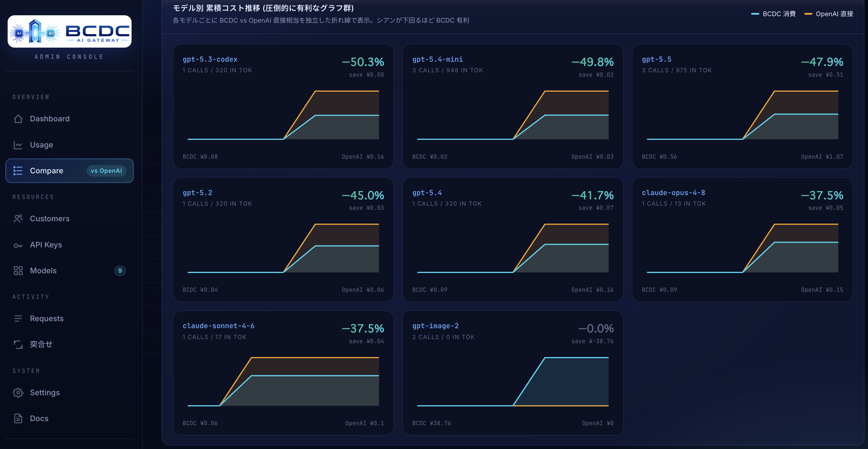The image size is (868, 449).
Task: Open the Customers list
Action: (x=69, y=218)
